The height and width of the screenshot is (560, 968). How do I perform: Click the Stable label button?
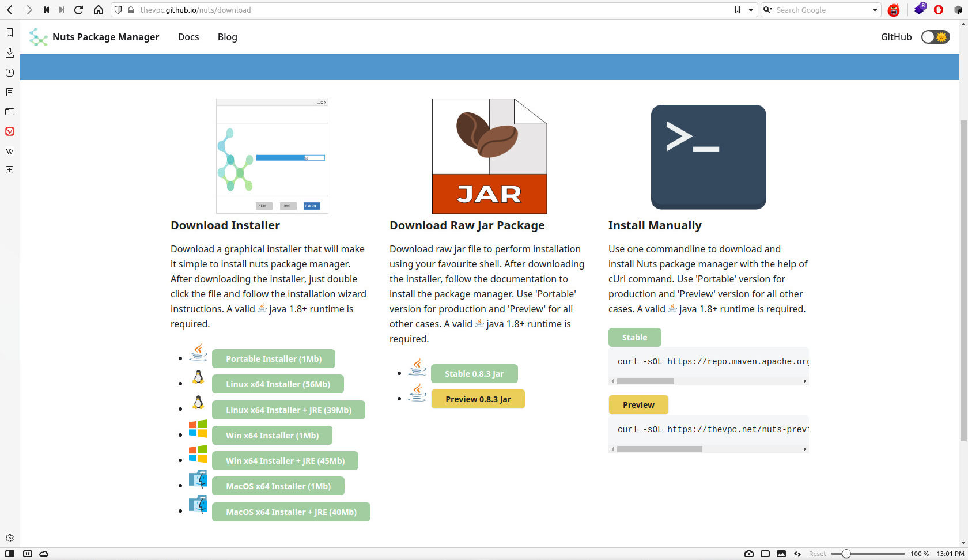(634, 337)
